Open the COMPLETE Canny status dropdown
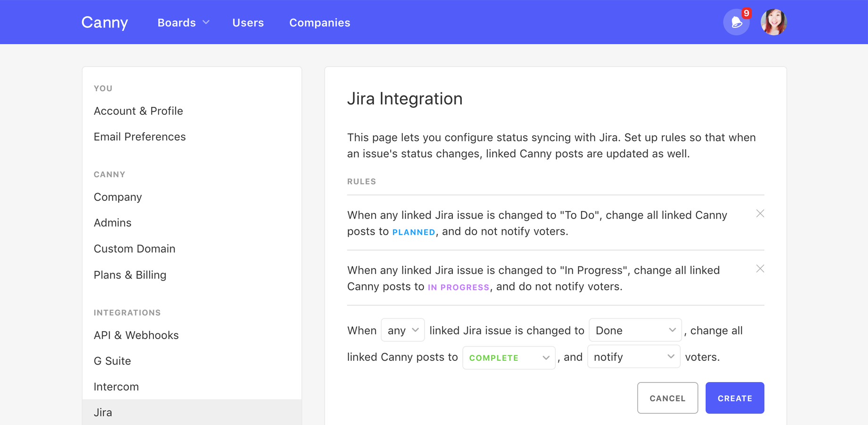 point(509,357)
